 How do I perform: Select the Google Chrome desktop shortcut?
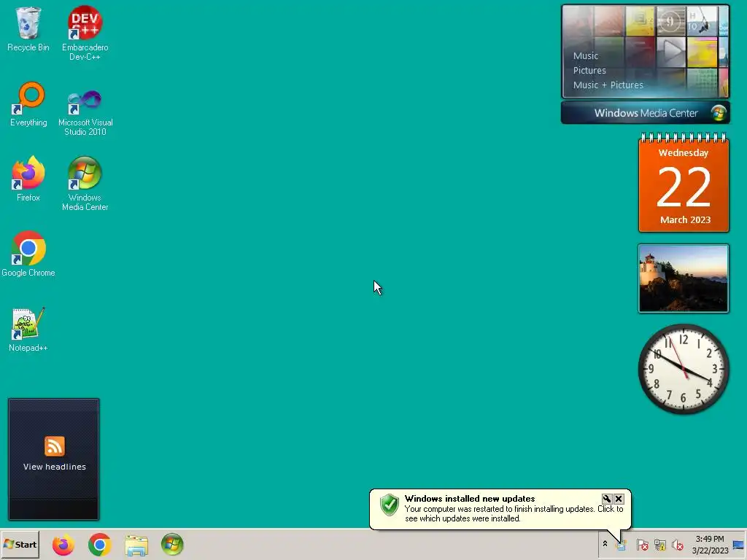[x=28, y=254]
